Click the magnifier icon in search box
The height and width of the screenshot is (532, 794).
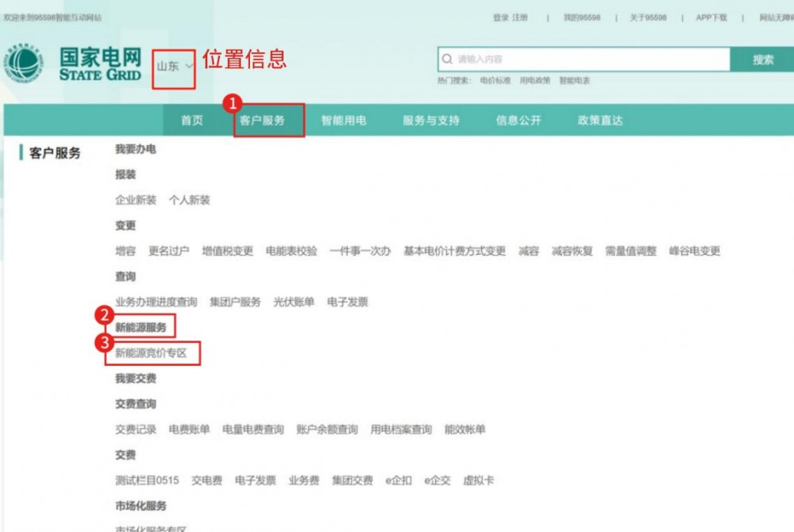tap(448, 60)
